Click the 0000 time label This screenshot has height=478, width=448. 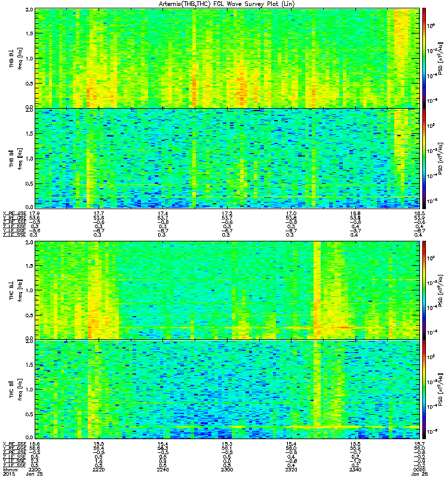(x=419, y=470)
